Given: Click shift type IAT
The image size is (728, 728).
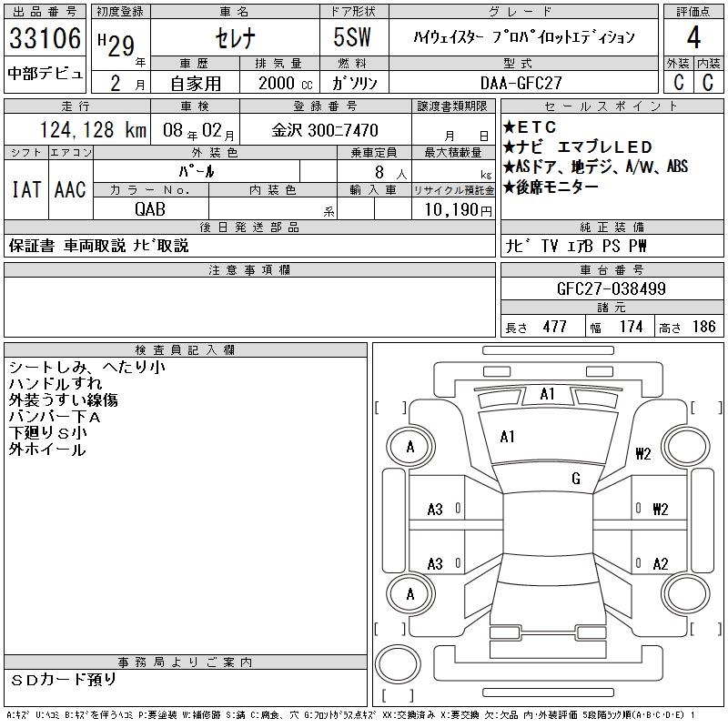Looking at the screenshot, I should coord(26,189).
